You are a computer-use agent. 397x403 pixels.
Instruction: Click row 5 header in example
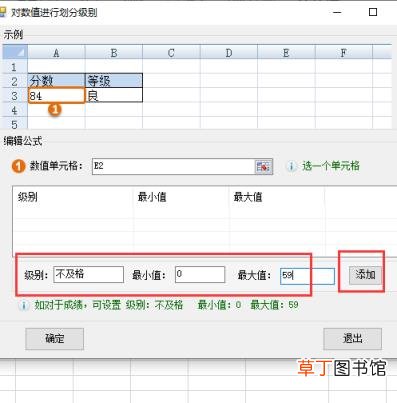click(x=15, y=124)
